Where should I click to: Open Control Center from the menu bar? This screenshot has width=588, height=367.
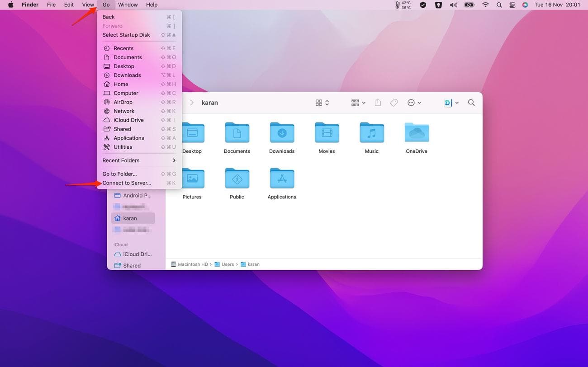click(x=512, y=5)
